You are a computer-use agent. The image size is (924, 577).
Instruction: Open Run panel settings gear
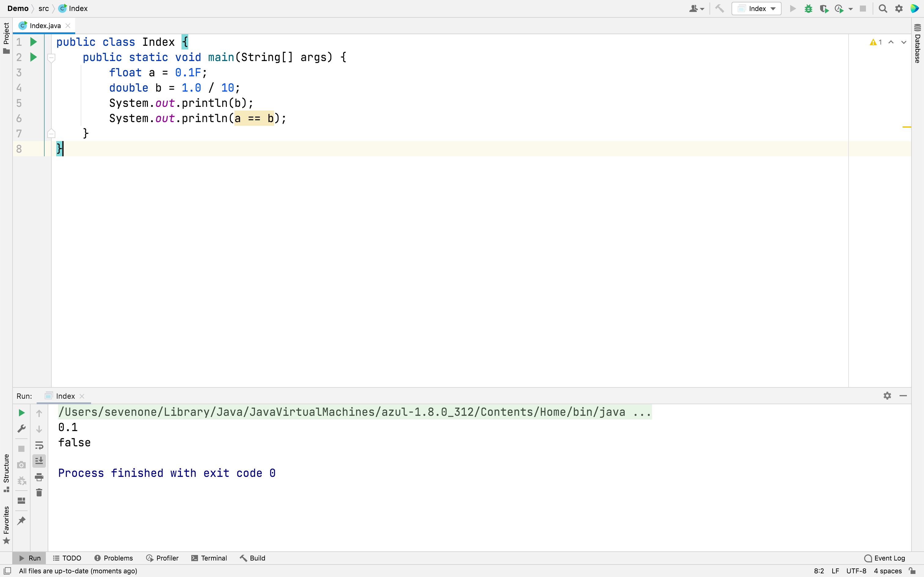tap(887, 396)
